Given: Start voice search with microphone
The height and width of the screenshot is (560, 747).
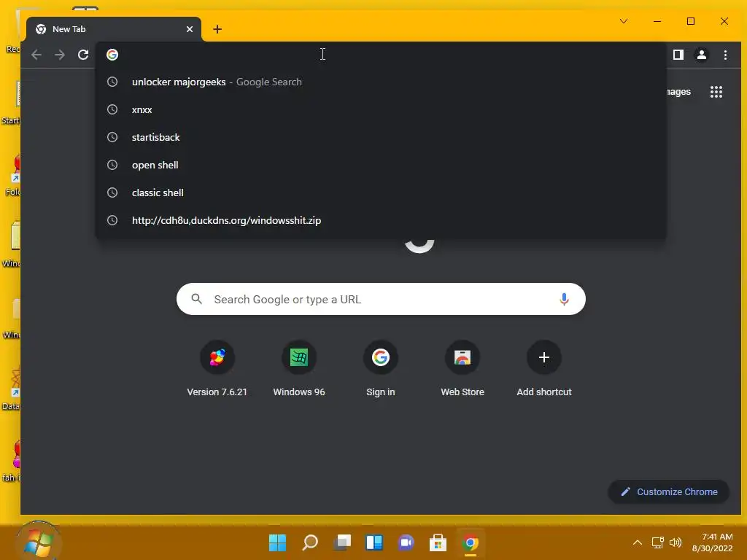Looking at the screenshot, I should [x=564, y=299].
